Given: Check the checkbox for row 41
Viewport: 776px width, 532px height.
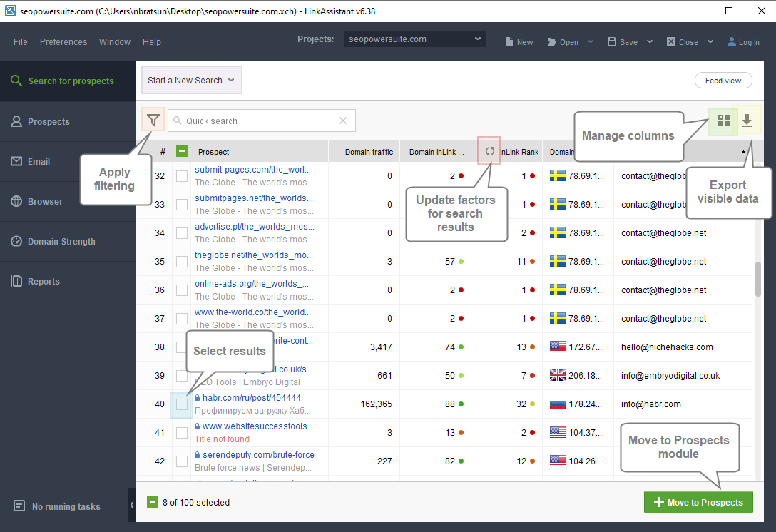Looking at the screenshot, I should 182,433.
